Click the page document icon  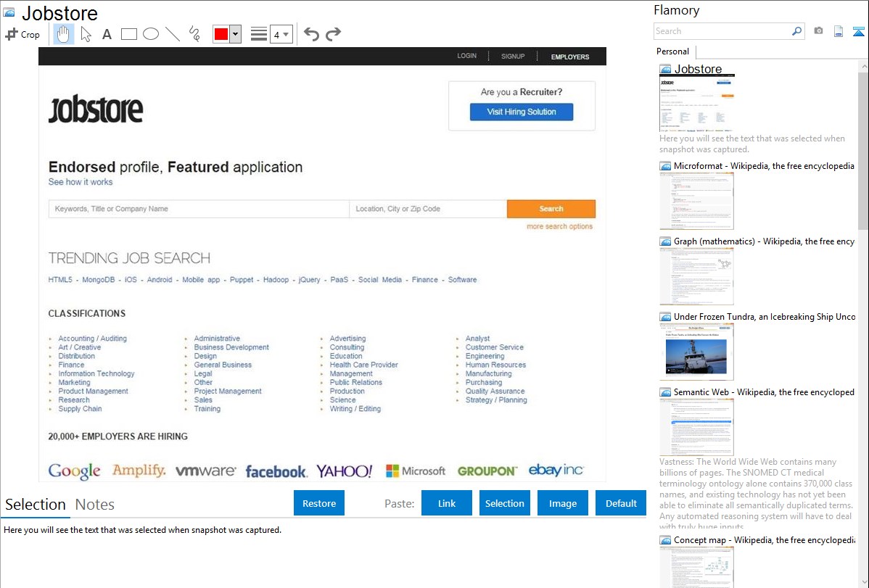(x=839, y=31)
